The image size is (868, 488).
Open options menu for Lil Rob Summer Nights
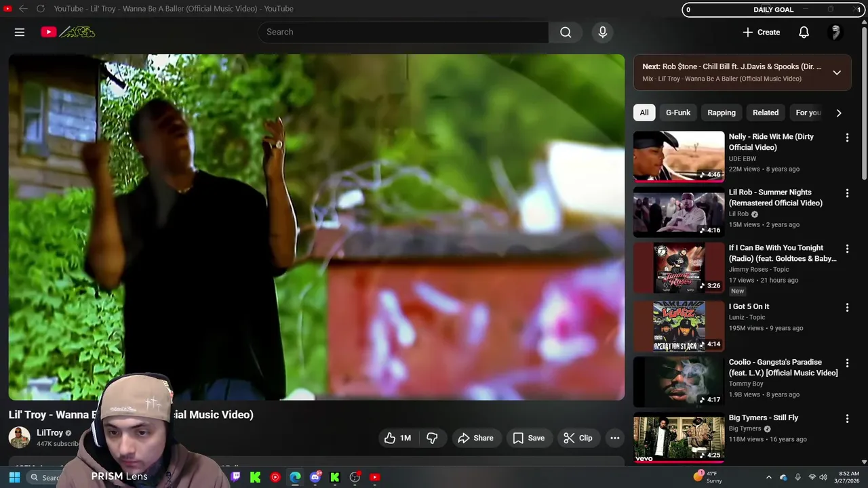pyautogui.click(x=847, y=193)
